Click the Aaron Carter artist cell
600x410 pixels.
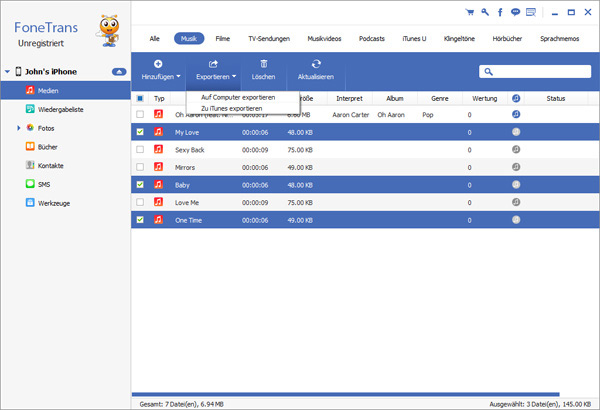point(351,115)
